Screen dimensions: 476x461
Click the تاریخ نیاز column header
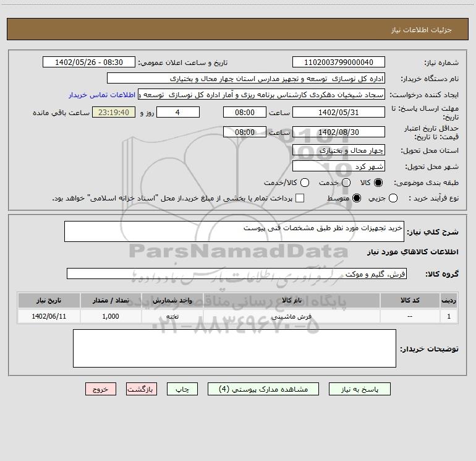point(49,301)
